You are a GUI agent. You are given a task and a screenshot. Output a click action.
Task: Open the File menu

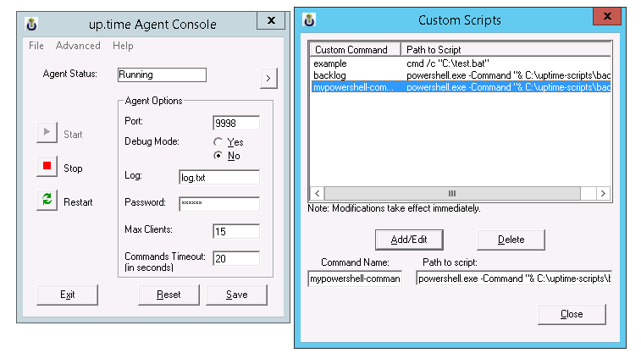pos(36,46)
